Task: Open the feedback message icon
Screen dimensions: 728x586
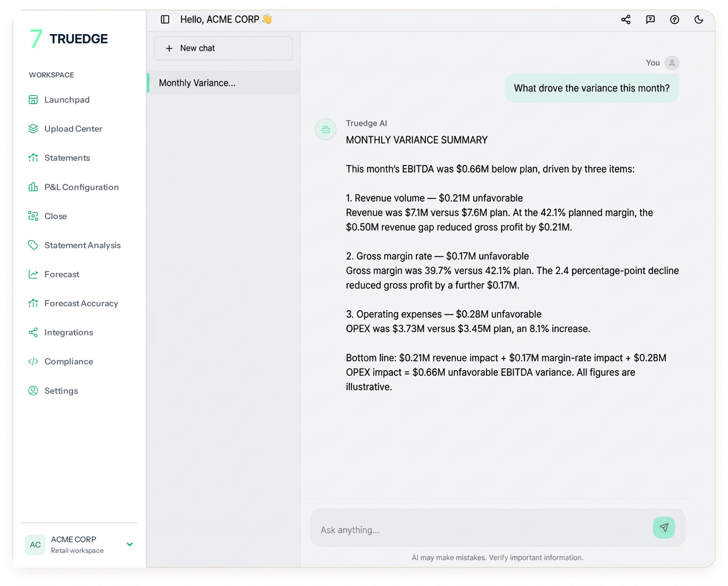Action: [x=650, y=20]
